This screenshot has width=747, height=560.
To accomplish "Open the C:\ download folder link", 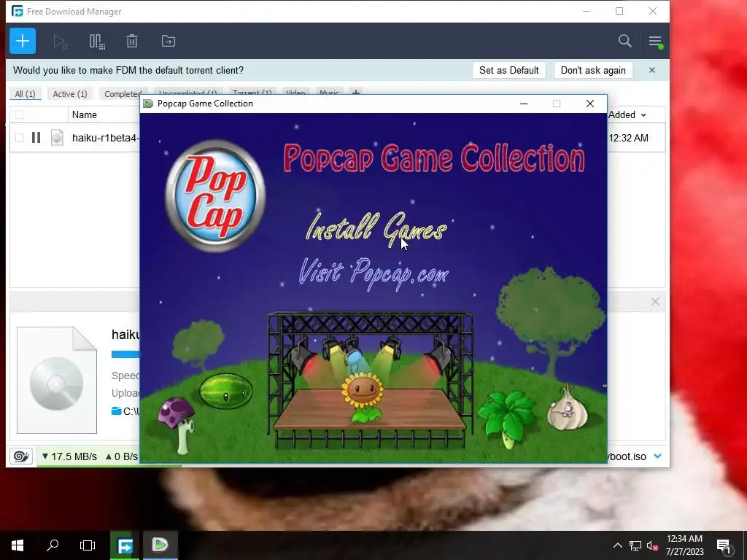I will click(125, 411).
